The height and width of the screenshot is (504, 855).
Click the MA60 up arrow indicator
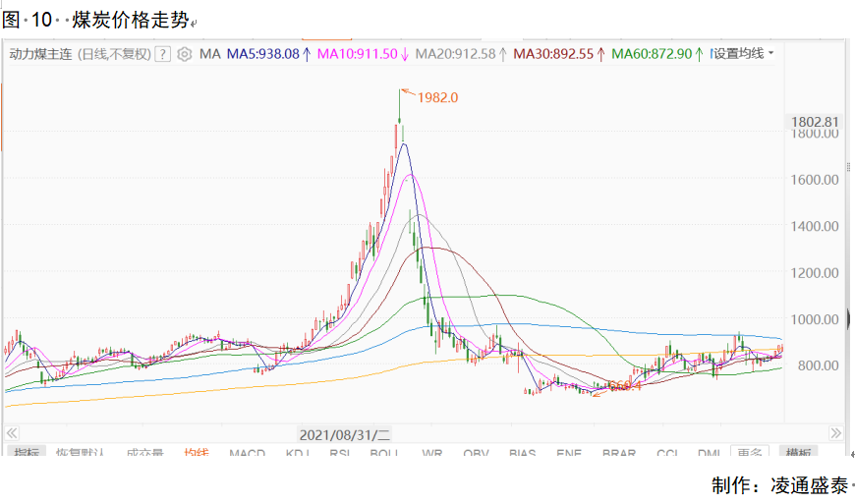click(699, 54)
